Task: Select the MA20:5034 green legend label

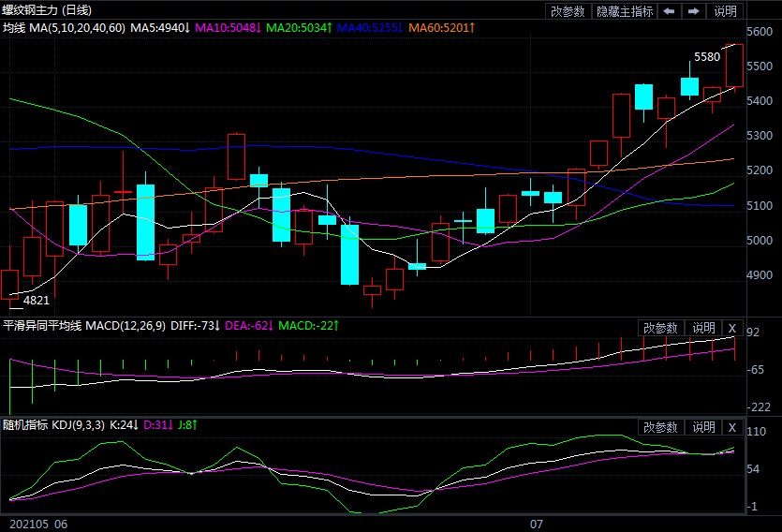Action: click(x=300, y=28)
